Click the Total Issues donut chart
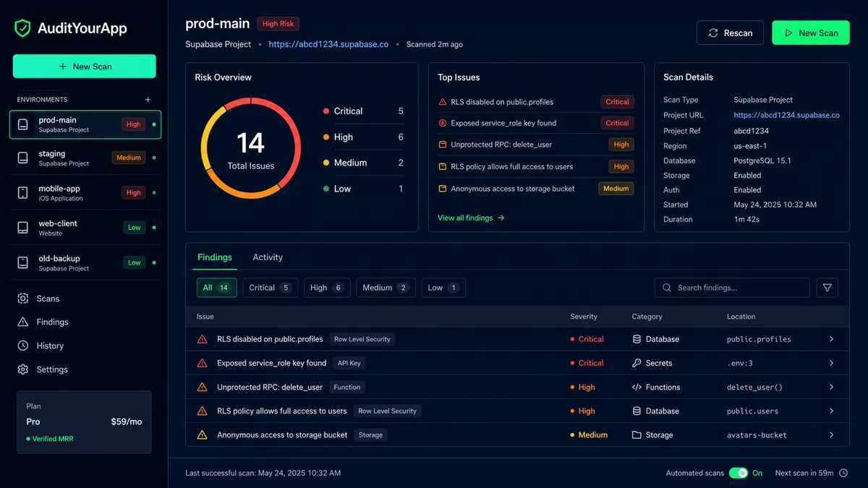 tap(251, 149)
